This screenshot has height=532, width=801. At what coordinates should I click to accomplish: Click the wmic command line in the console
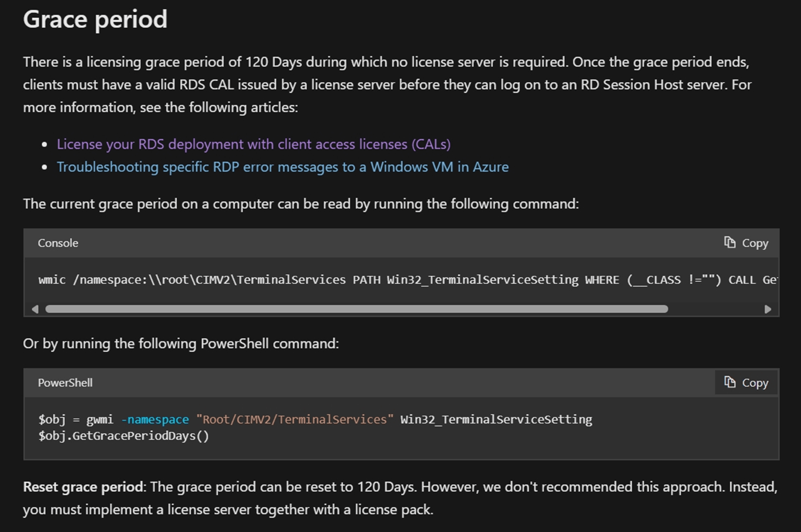click(x=408, y=280)
